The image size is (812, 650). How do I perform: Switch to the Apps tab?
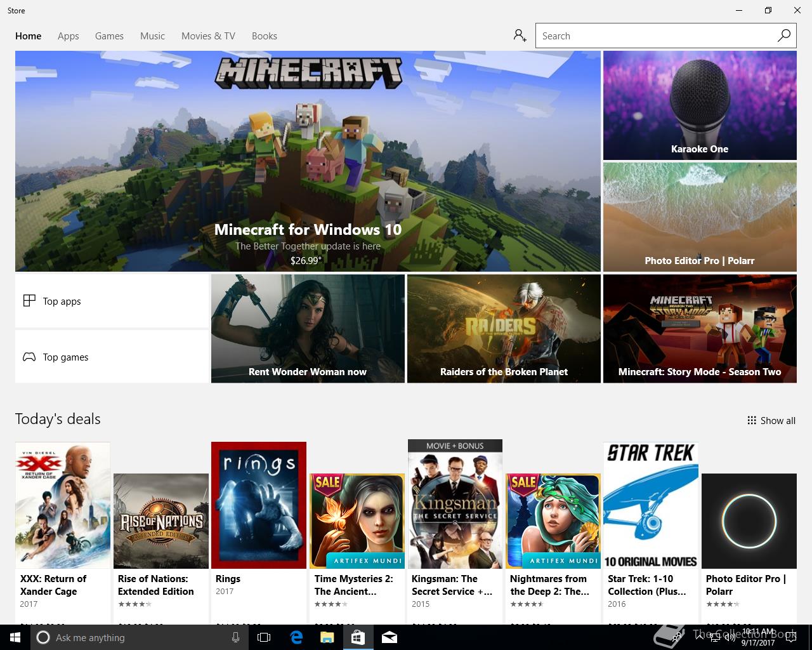69,36
